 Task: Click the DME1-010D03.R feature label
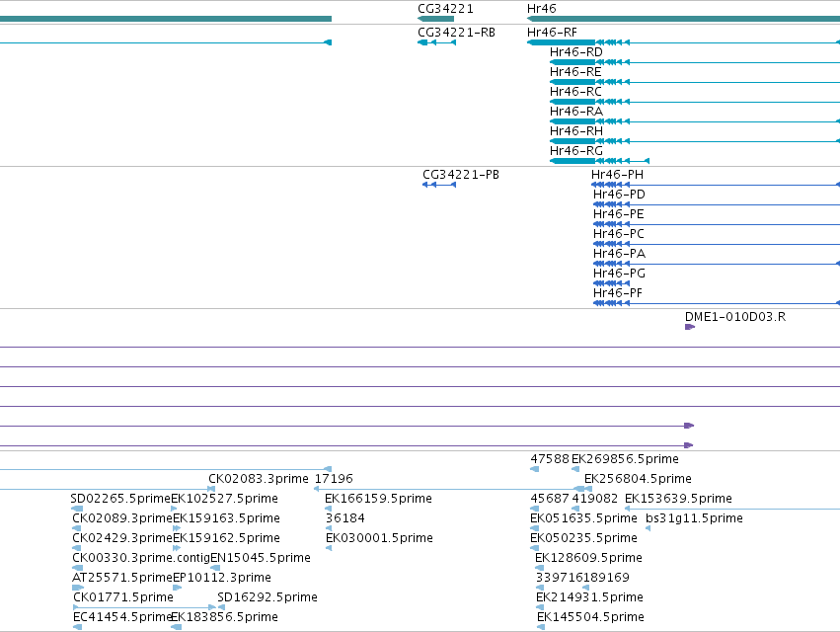735,316
